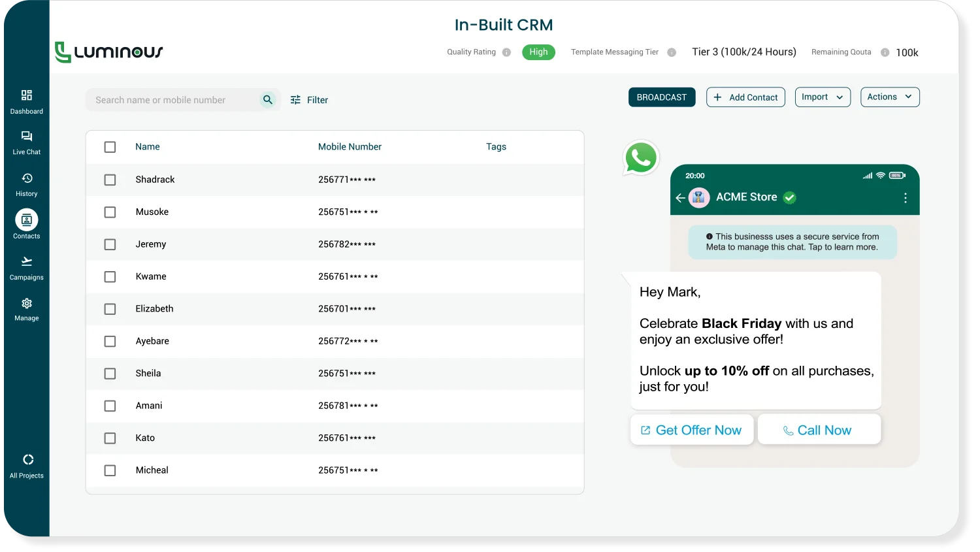Open the ACME Store chat options menu
The image size is (980, 552).
[x=906, y=197]
